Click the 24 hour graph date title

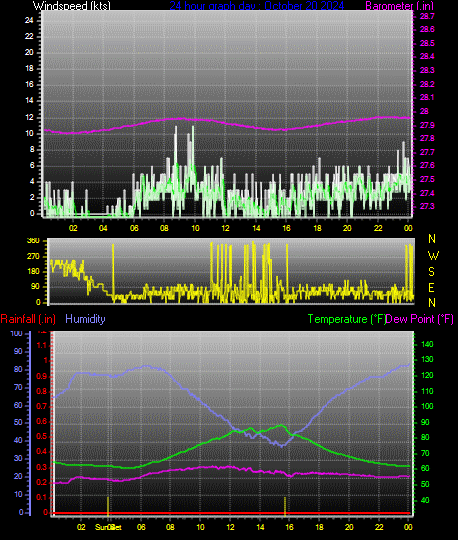257,6
